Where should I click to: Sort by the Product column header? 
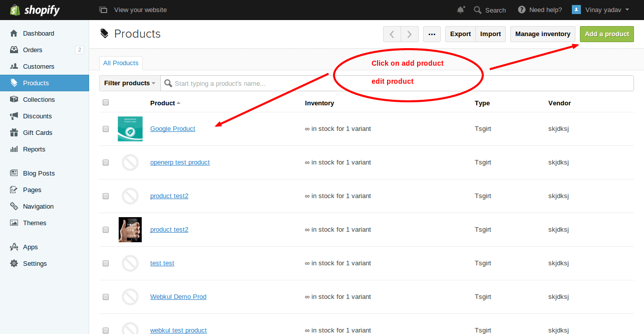pyautogui.click(x=165, y=103)
